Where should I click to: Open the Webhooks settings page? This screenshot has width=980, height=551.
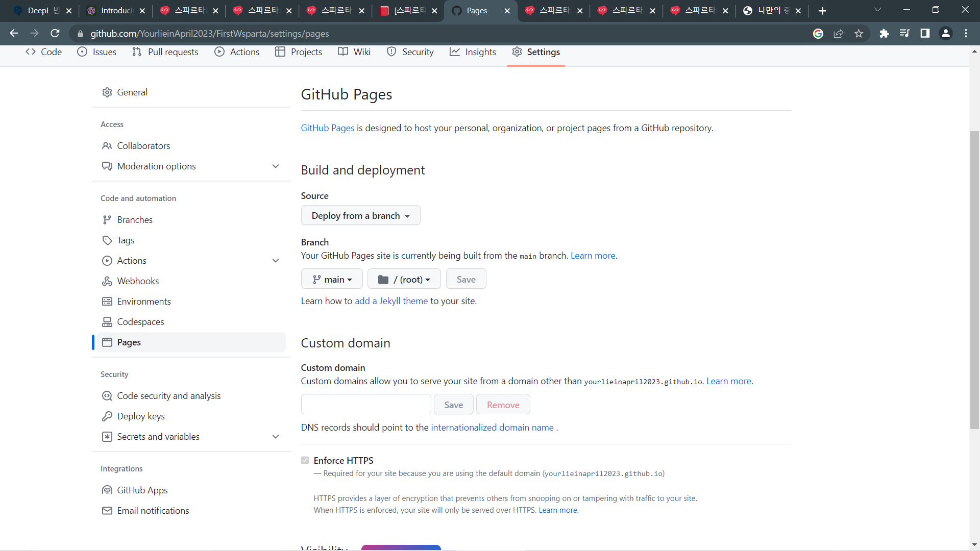click(x=138, y=281)
